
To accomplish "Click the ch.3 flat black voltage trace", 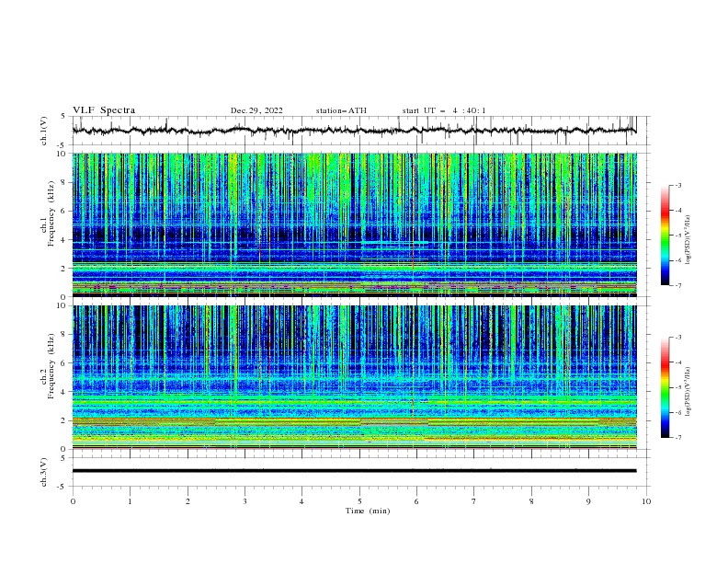I will pyautogui.click(x=354, y=471).
